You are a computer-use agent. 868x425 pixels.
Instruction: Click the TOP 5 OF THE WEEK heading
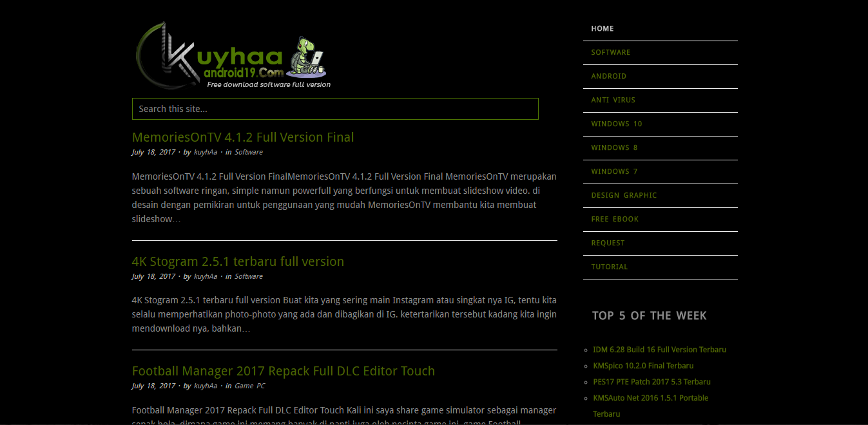tap(650, 316)
